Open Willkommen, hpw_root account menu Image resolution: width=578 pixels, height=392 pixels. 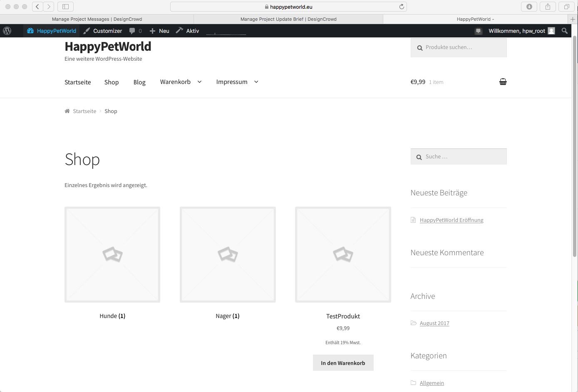tap(517, 31)
